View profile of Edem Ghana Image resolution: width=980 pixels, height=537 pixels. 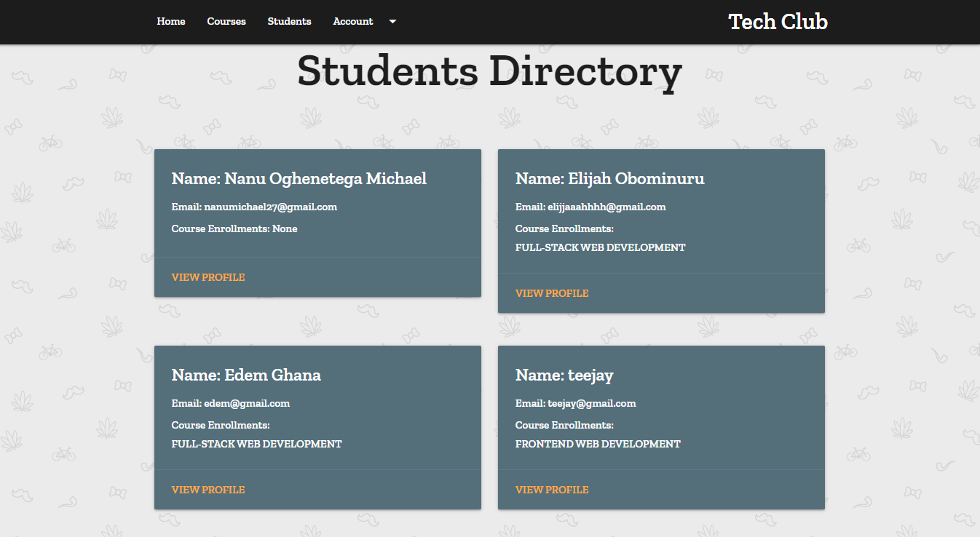(208, 490)
